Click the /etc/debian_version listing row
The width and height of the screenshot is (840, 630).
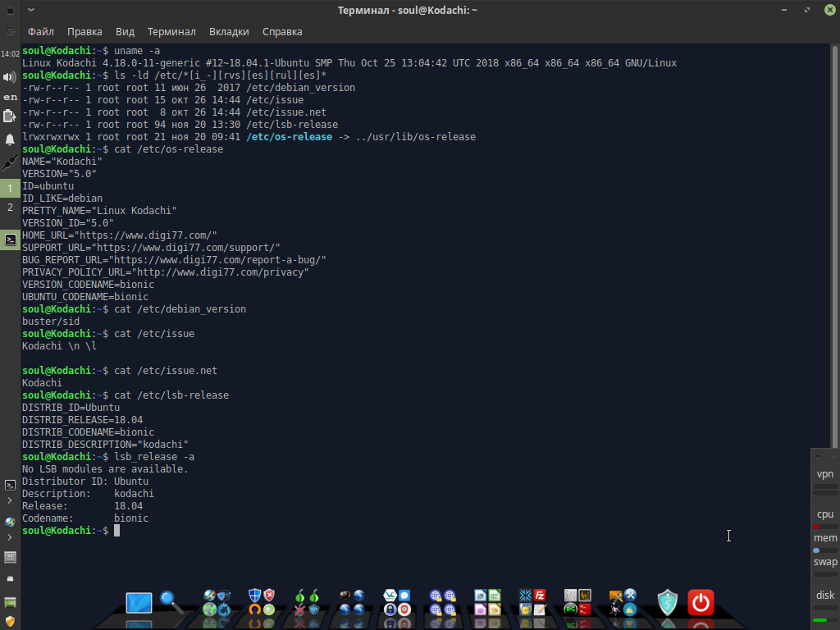tap(189, 87)
